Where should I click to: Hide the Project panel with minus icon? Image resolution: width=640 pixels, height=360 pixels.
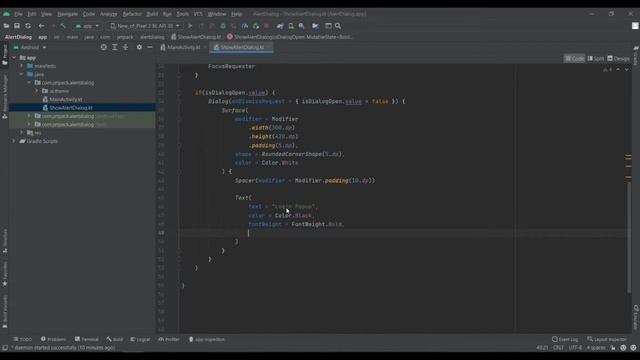[x=150, y=47]
